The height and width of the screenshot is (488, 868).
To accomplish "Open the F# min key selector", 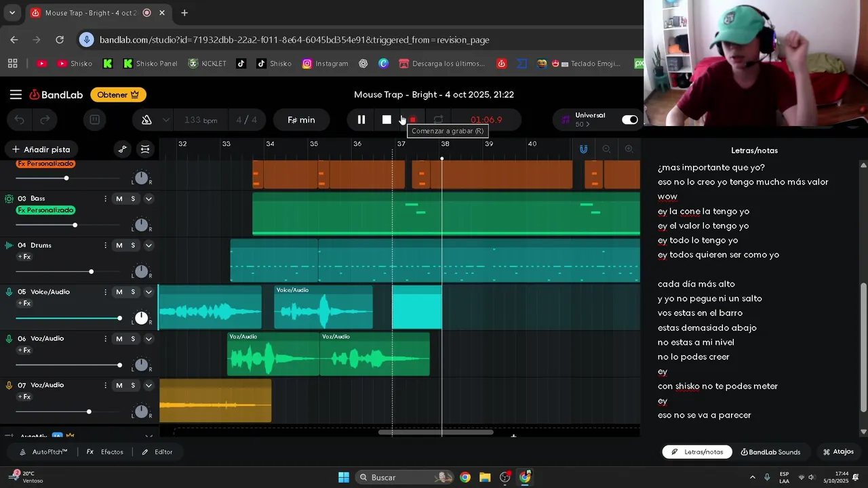I will 301,120.
